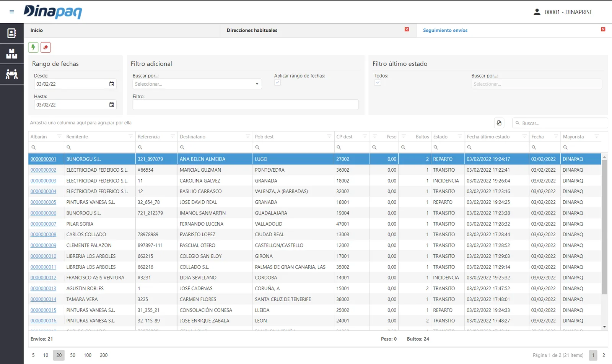Viewport: 612px width, 364px height.
Task: Open the Estado column filter icon
Action: point(460,136)
